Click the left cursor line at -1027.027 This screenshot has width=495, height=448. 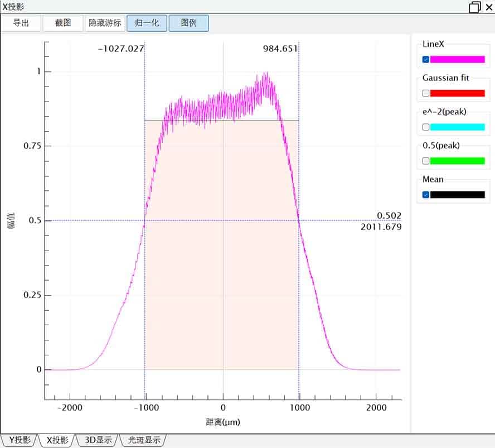point(145,167)
